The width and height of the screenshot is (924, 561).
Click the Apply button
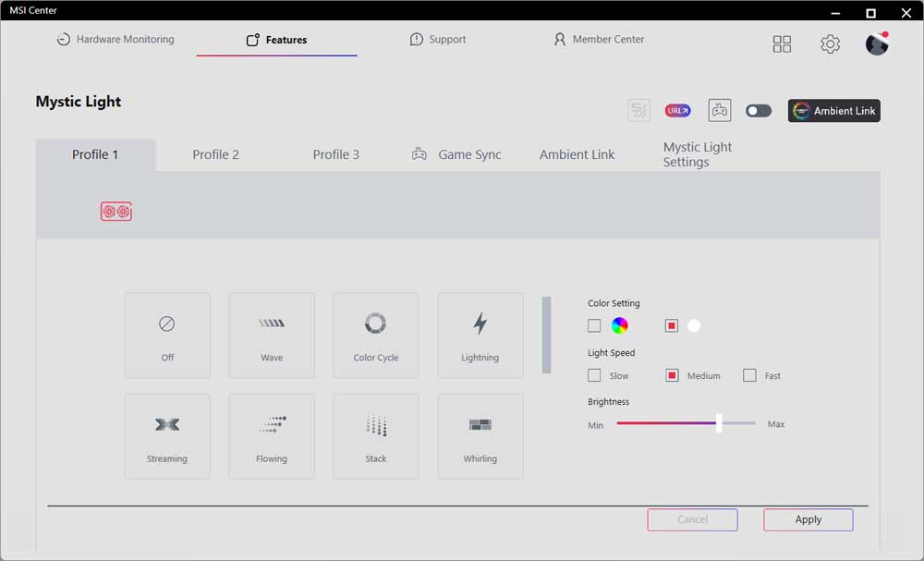(808, 519)
